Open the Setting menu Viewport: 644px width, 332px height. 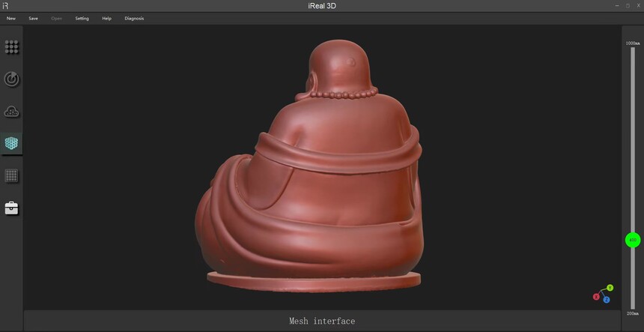point(82,19)
